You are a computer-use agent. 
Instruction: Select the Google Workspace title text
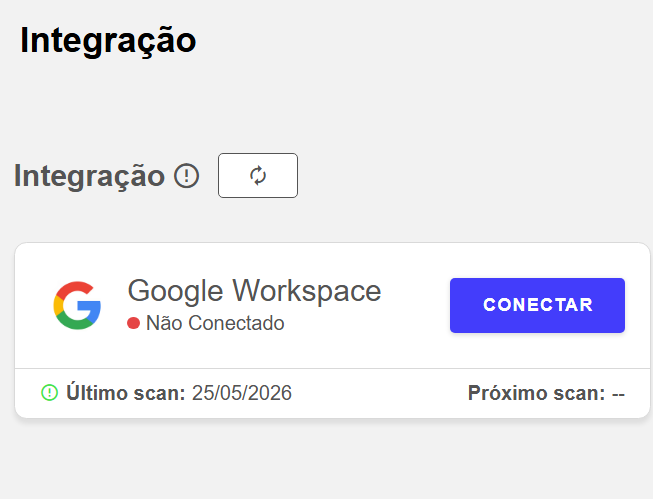click(254, 291)
